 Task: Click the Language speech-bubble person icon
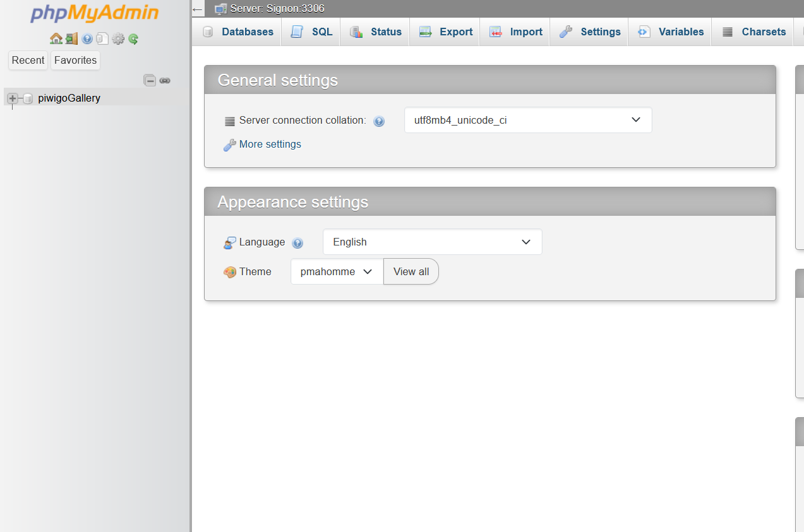pyautogui.click(x=230, y=242)
